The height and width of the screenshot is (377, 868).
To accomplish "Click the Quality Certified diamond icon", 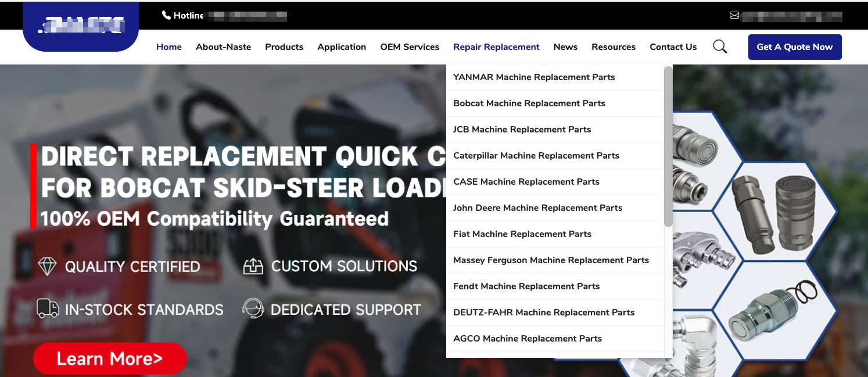I will [47, 267].
